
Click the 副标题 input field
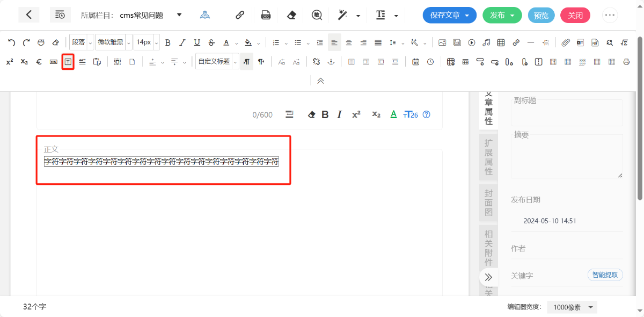click(567, 113)
